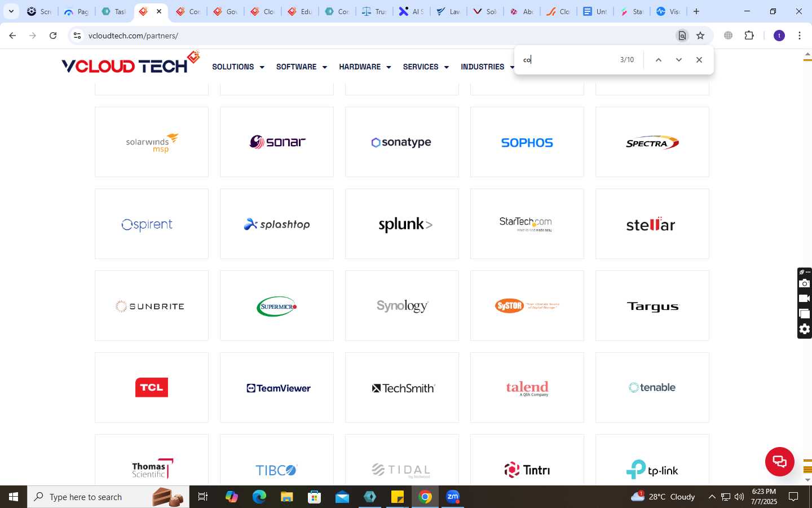Switch to the Law tab
The image size is (812, 508).
tap(448, 11)
